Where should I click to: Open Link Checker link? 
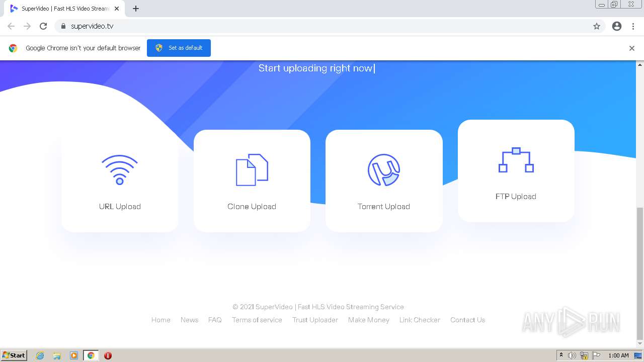point(420,320)
